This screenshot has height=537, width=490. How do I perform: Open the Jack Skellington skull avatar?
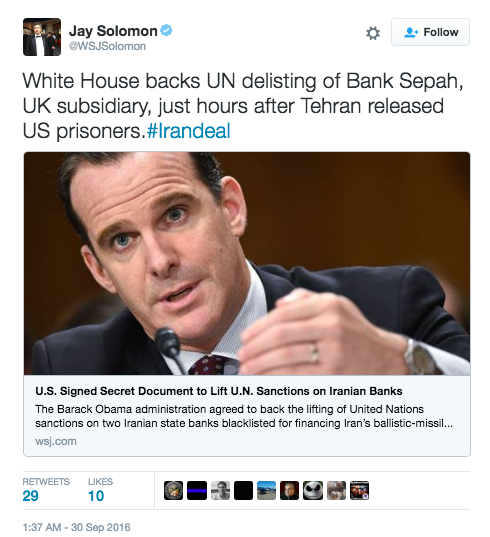[313, 490]
